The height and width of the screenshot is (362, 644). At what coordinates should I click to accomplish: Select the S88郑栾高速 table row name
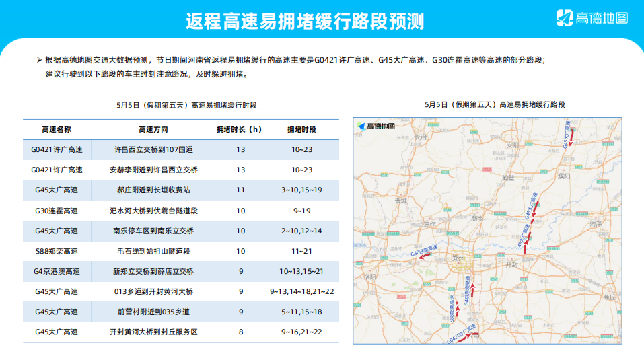tap(57, 251)
